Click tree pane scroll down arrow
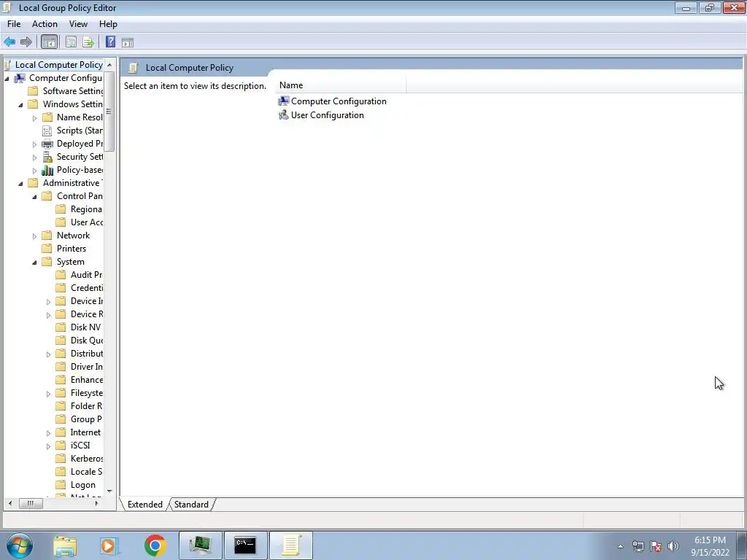This screenshot has height=560, width=747. [109, 491]
